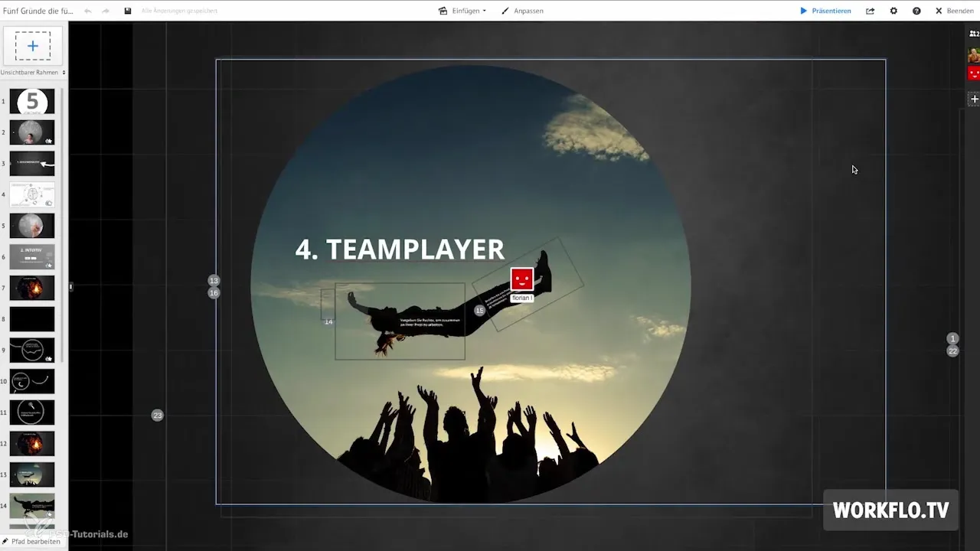Click path step marker 23
The image size is (980, 551).
[x=158, y=416]
